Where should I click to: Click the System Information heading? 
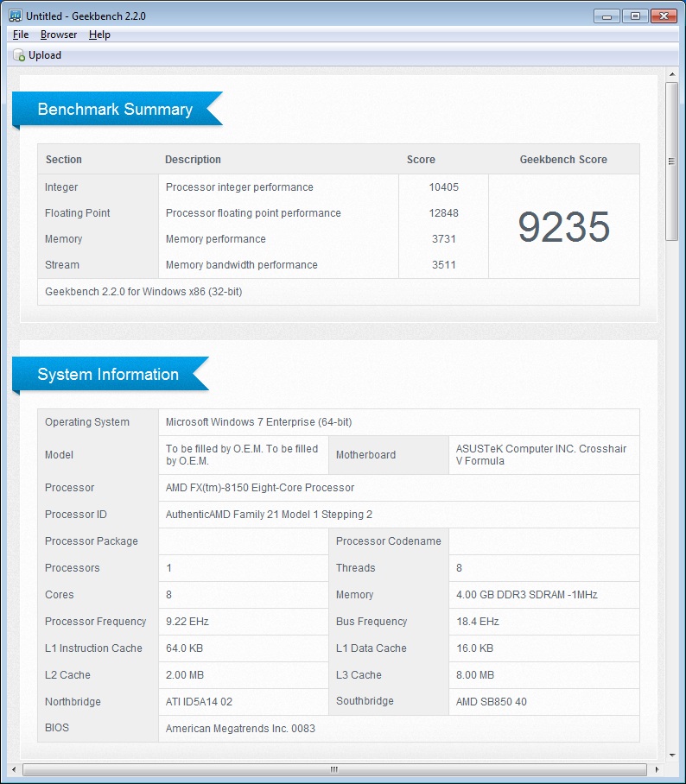pyautogui.click(x=108, y=374)
